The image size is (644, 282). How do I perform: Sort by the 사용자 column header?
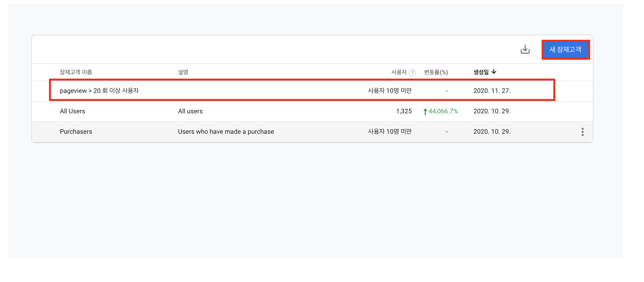399,72
